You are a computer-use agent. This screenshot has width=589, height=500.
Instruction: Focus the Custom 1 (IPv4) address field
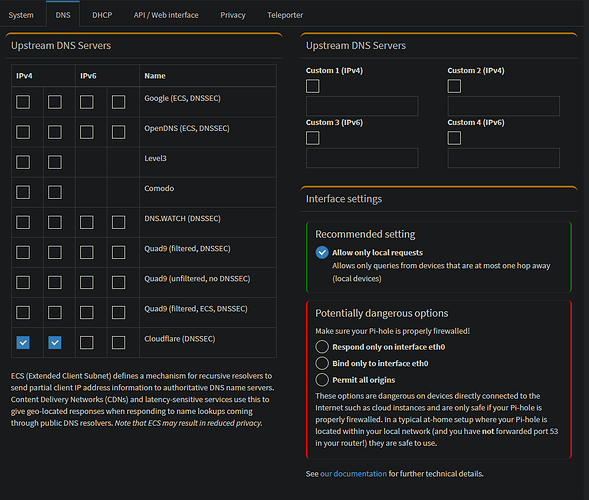click(362, 106)
